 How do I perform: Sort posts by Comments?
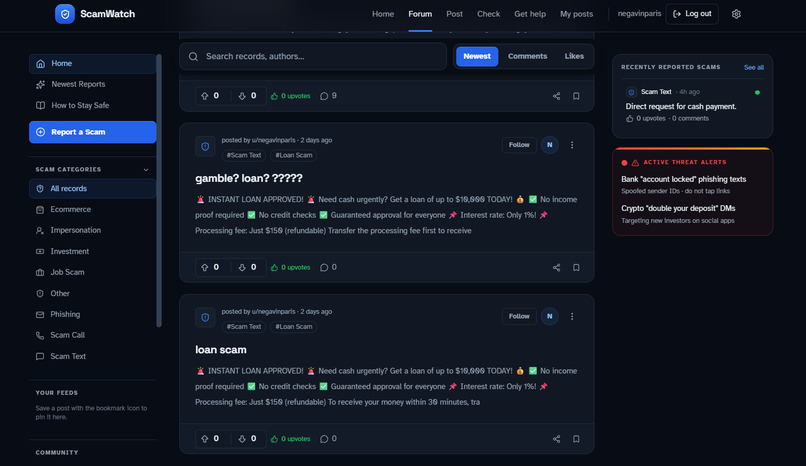click(x=527, y=57)
